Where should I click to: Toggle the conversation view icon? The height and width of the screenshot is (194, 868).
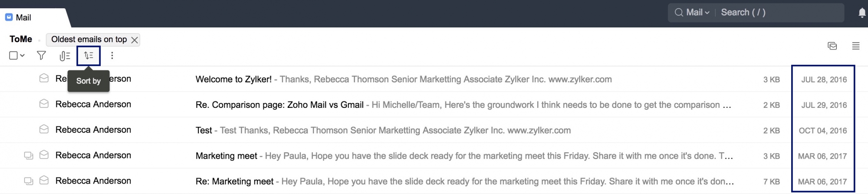(832, 46)
